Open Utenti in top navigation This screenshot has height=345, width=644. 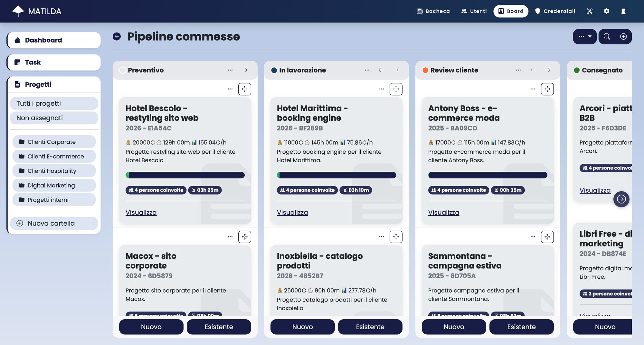474,11
